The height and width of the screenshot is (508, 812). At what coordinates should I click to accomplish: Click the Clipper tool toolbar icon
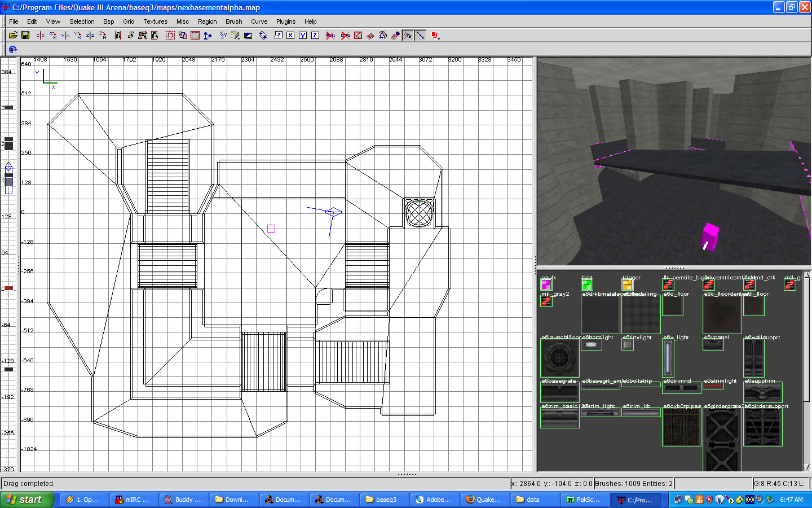(208, 35)
